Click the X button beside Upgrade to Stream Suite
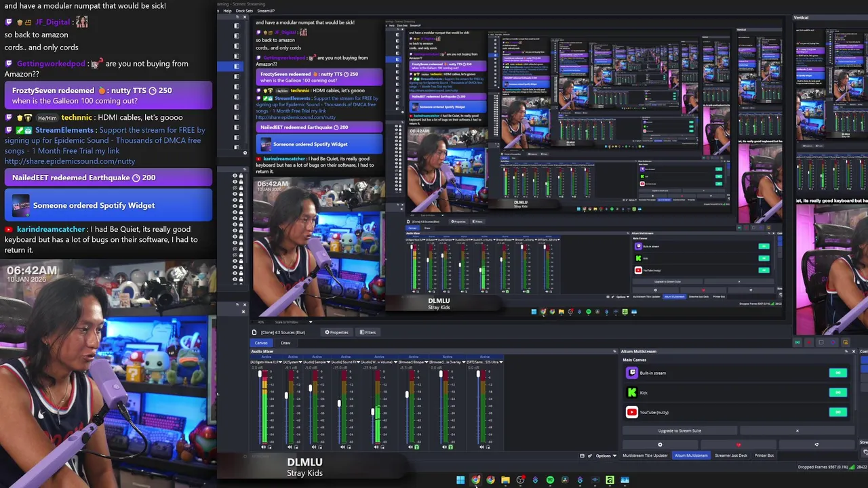868x488 pixels. (x=797, y=430)
